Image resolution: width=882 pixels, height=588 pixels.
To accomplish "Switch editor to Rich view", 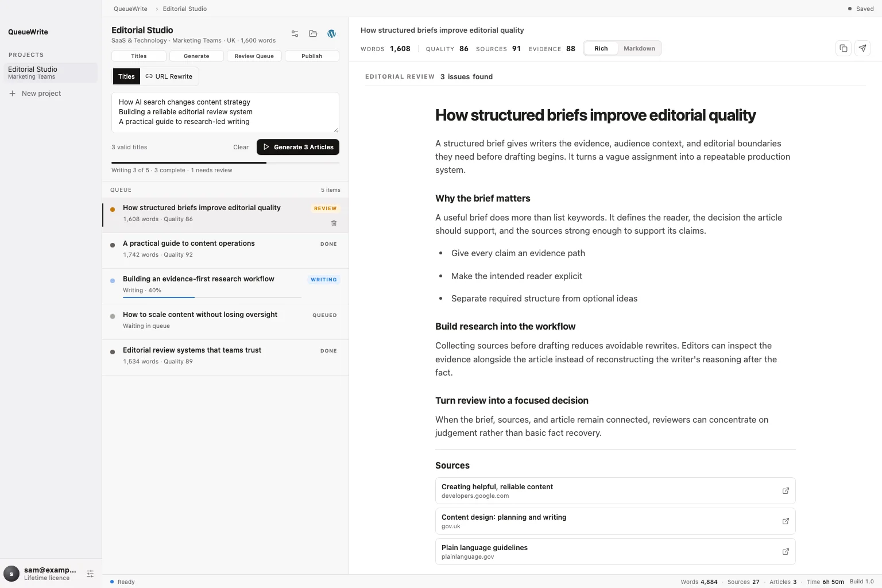I will tap(601, 48).
